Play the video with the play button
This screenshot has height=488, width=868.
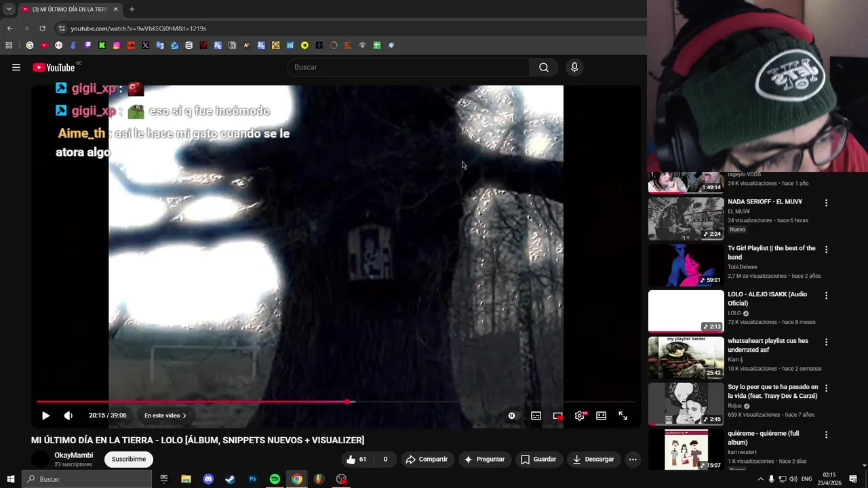[45, 415]
